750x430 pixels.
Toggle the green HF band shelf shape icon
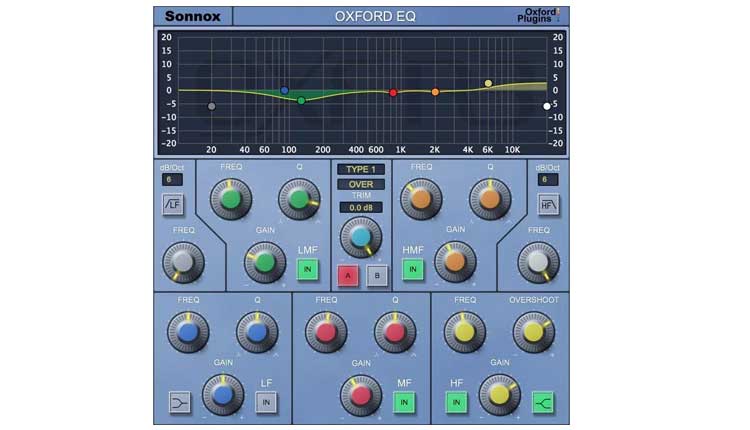pos(544,402)
